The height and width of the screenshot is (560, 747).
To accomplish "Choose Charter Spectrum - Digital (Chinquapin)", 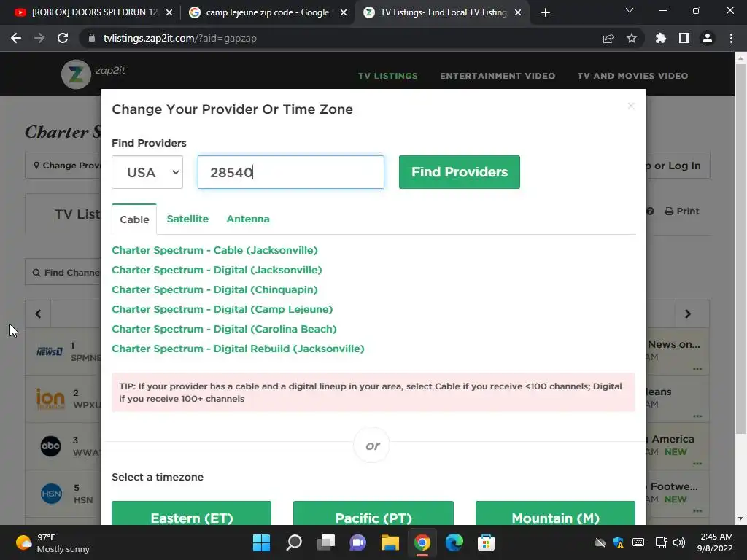I will pyautogui.click(x=215, y=289).
